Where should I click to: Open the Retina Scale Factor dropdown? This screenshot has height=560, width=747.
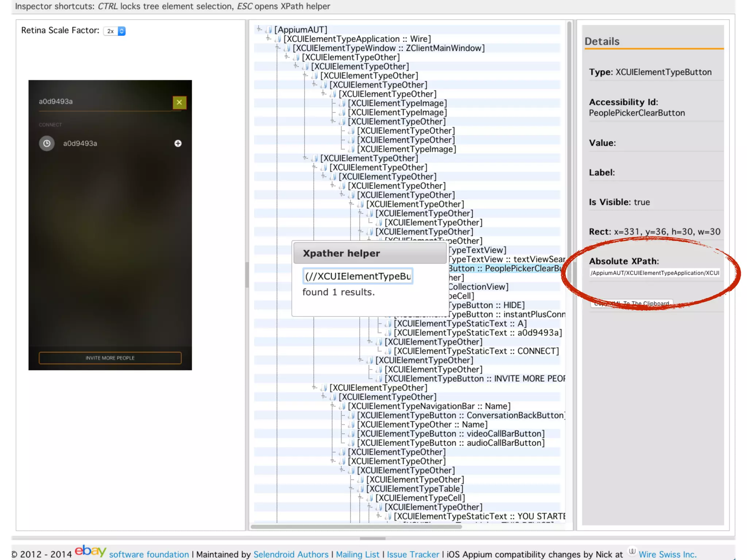[x=115, y=31]
